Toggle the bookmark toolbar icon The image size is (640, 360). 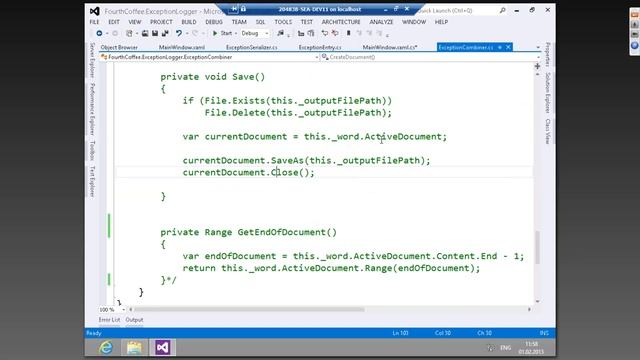click(x=349, y=33)
